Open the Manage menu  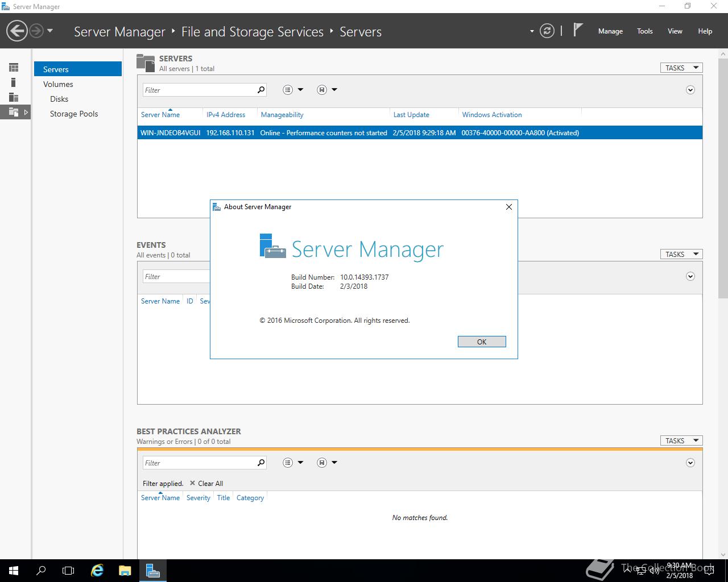click(x=610, y=31)
